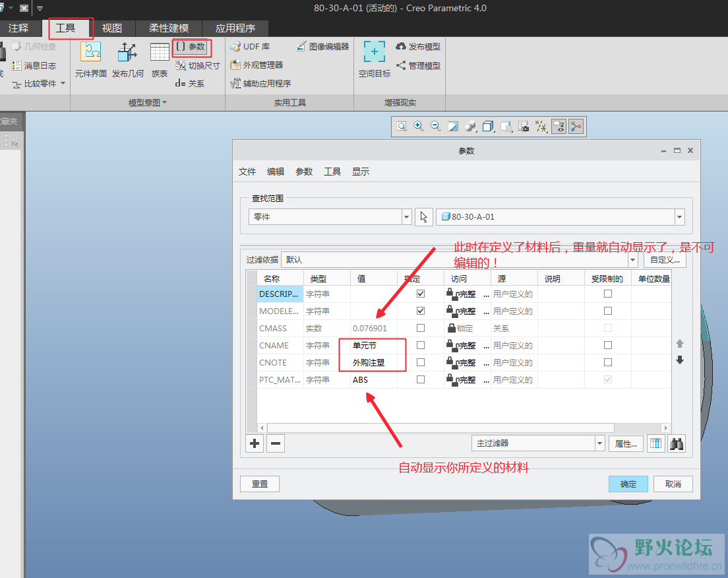728x578 pixels.
Task: Click the 属性... button
Action: pyautogui.click(x=626, y=443)
